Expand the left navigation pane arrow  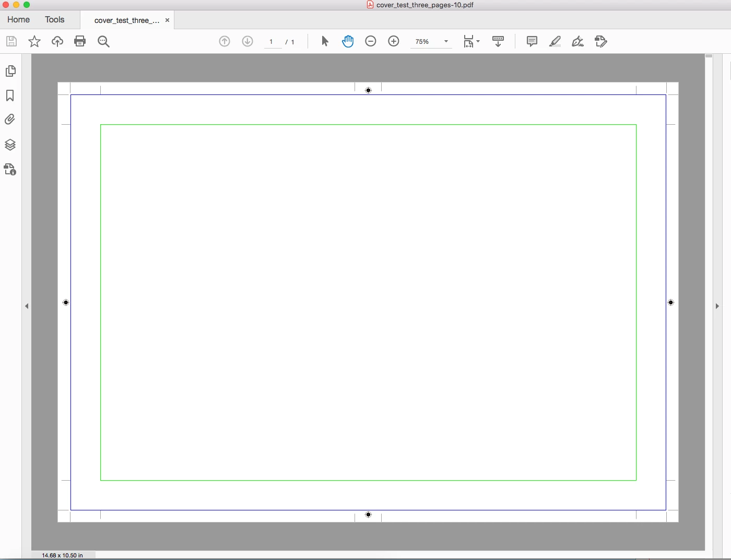click(x=27, y=306)
